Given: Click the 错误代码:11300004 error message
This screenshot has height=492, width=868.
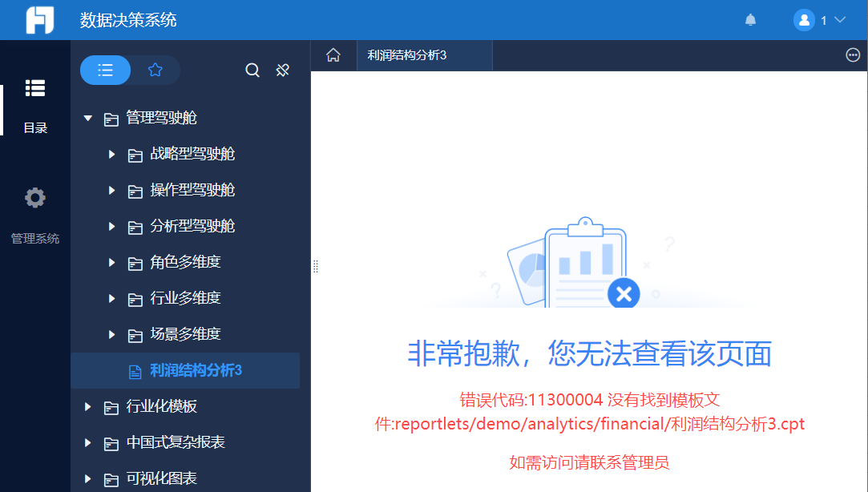Looking at the screenshot, I should [590, 412].
